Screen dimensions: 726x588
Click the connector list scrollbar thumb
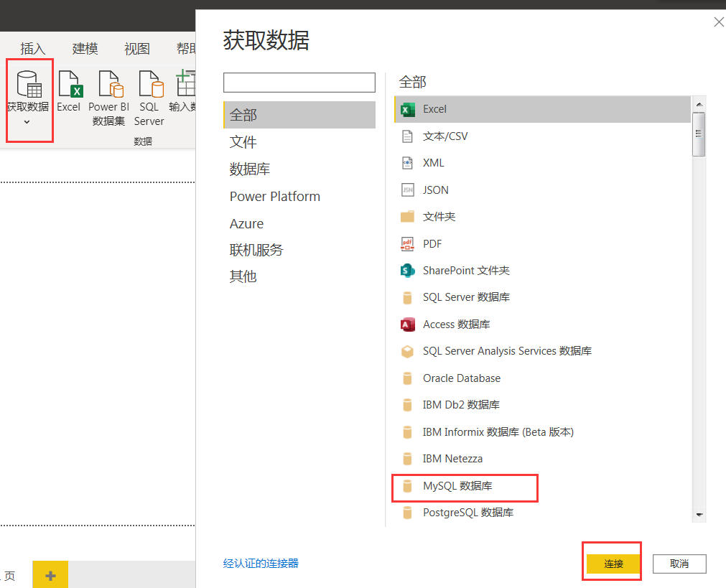(x=699, y=134)
